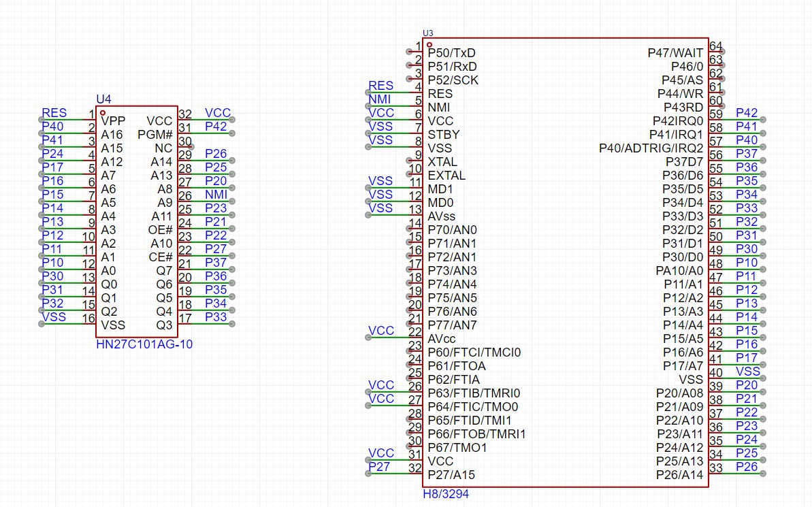Screen dimensions: 812x507
Task: Click the H8/3294 part name label
Action: tap(446, 494)
